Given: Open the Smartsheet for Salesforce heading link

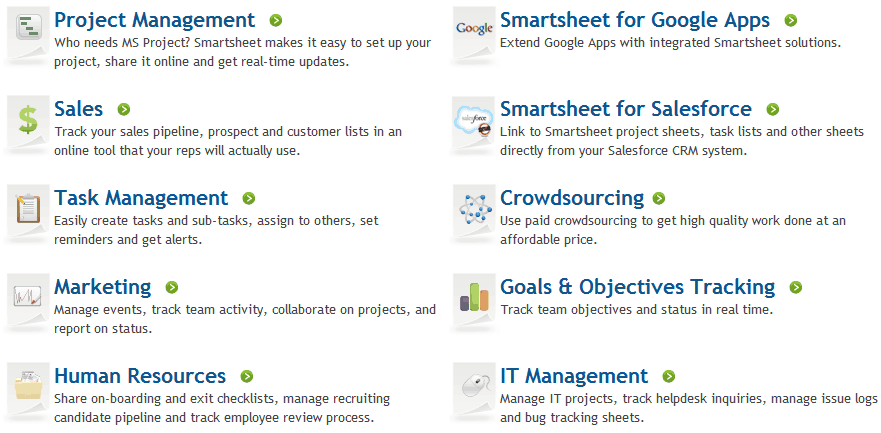Looking at the screenshot, I should tap(626, 109).
